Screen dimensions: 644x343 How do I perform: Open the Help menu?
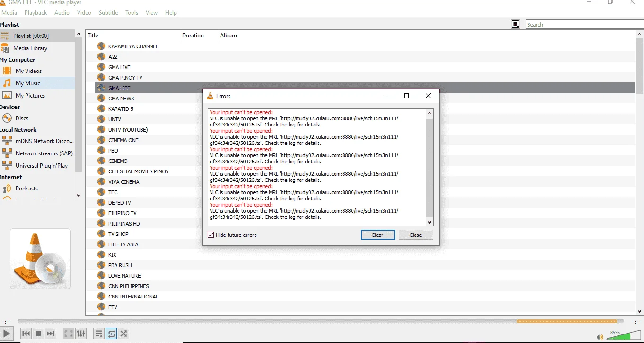coord(171,13)
